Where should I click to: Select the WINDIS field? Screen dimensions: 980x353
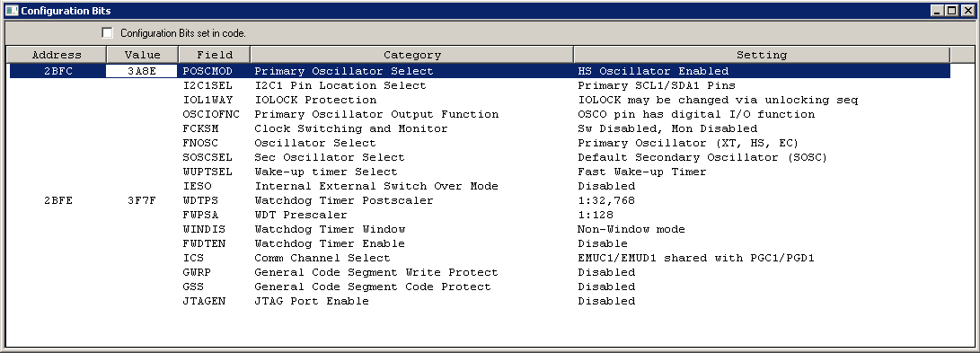[205, 229]
